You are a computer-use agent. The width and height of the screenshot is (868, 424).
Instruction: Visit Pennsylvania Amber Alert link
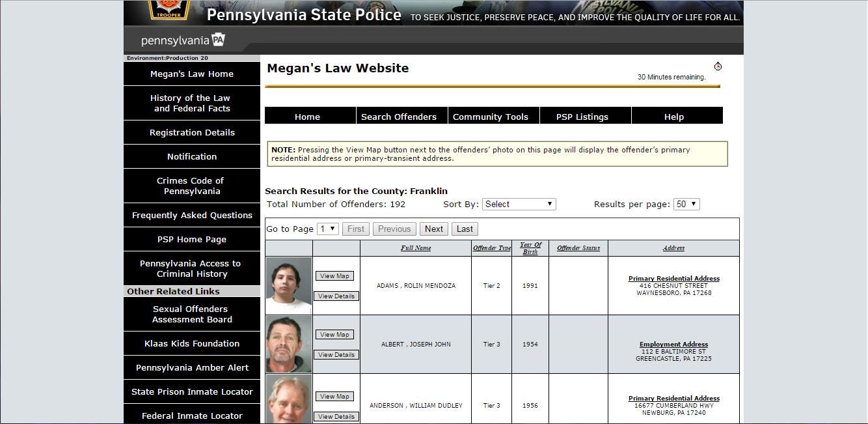pos(192,367)
